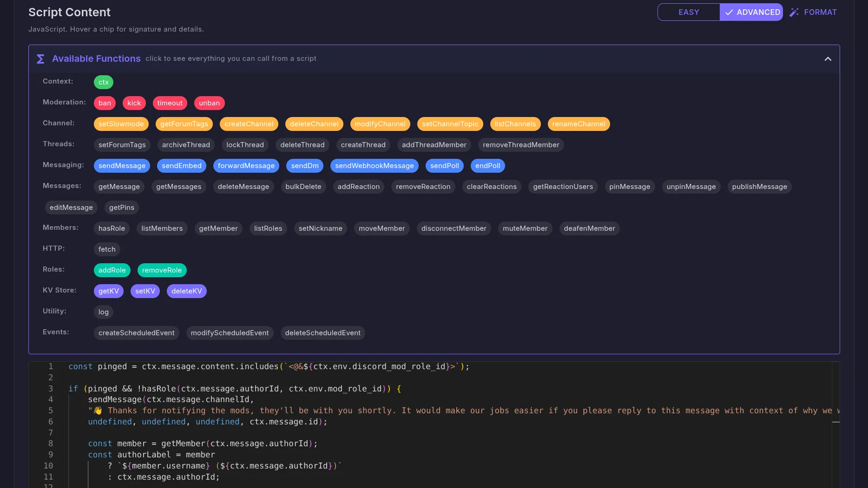Click the sendEmbed chip
868x488 pixels.
pyautogui.click(x=182, y=166)
